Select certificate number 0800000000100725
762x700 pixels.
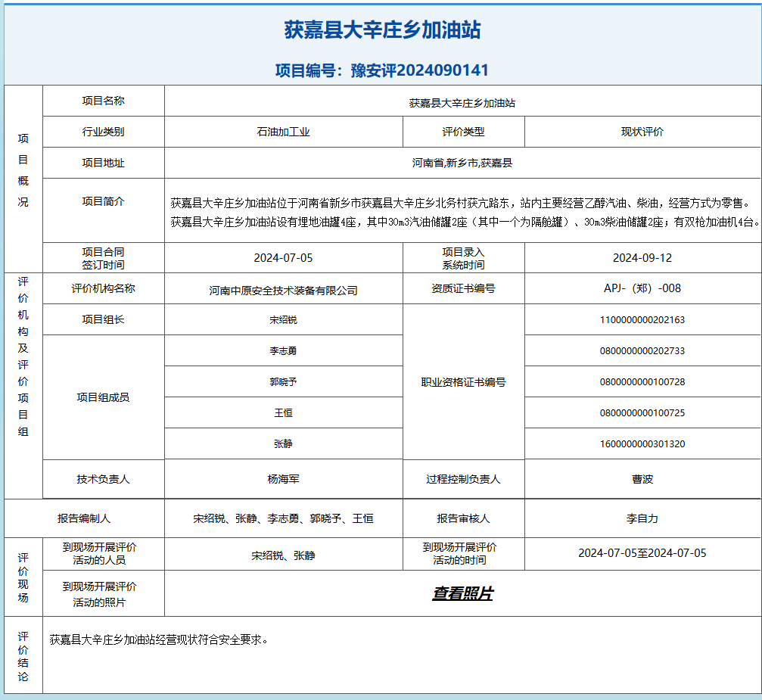642,413
